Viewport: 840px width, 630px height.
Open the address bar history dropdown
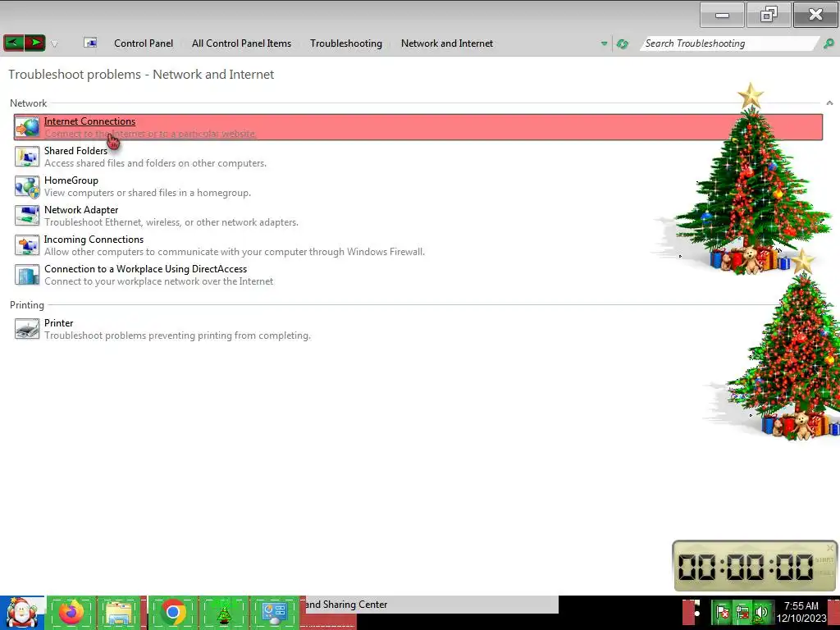[605, 44]
